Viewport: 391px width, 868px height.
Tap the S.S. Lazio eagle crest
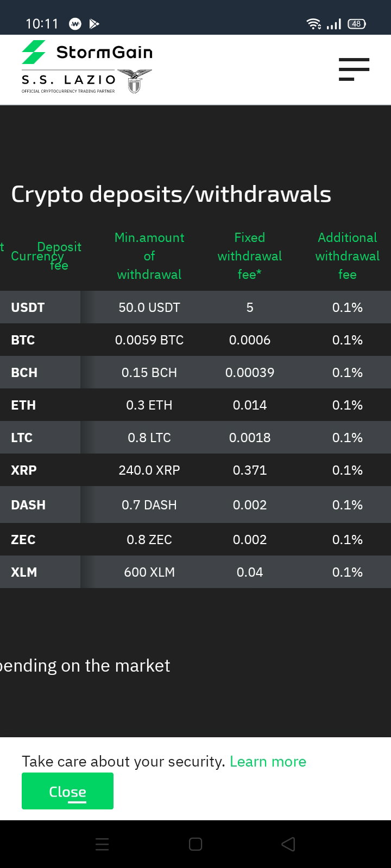[x=135, y=81]
